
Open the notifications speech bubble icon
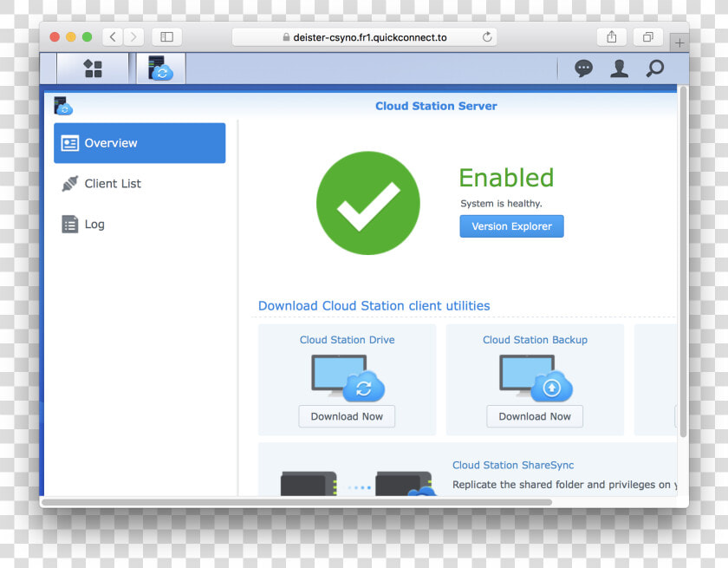[583, 69]
